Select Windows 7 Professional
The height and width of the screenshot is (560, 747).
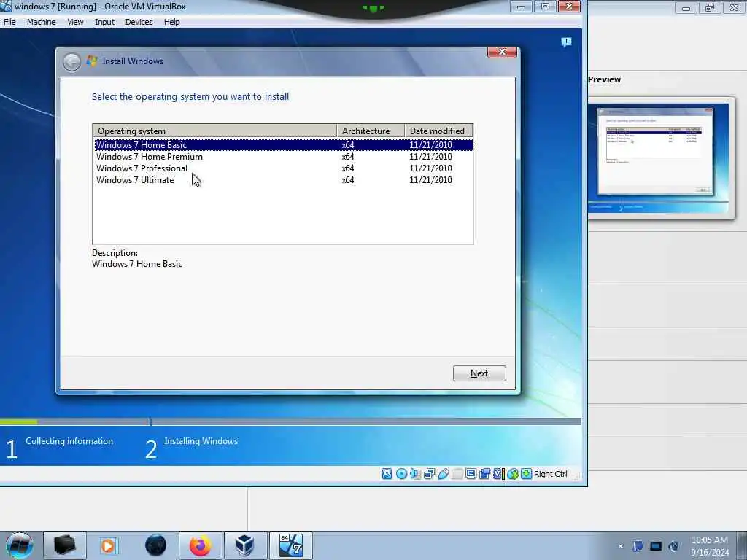coord(284,168)
